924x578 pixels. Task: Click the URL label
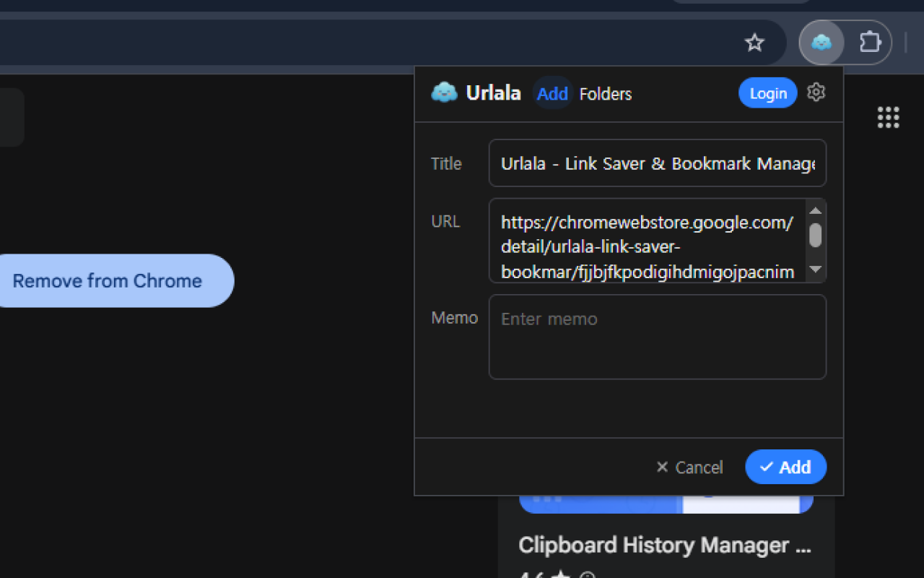(x=445, y=222)
